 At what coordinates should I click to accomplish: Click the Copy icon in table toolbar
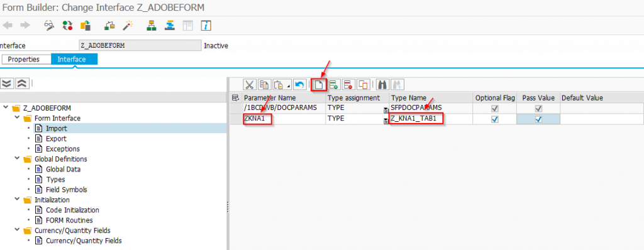264,85
